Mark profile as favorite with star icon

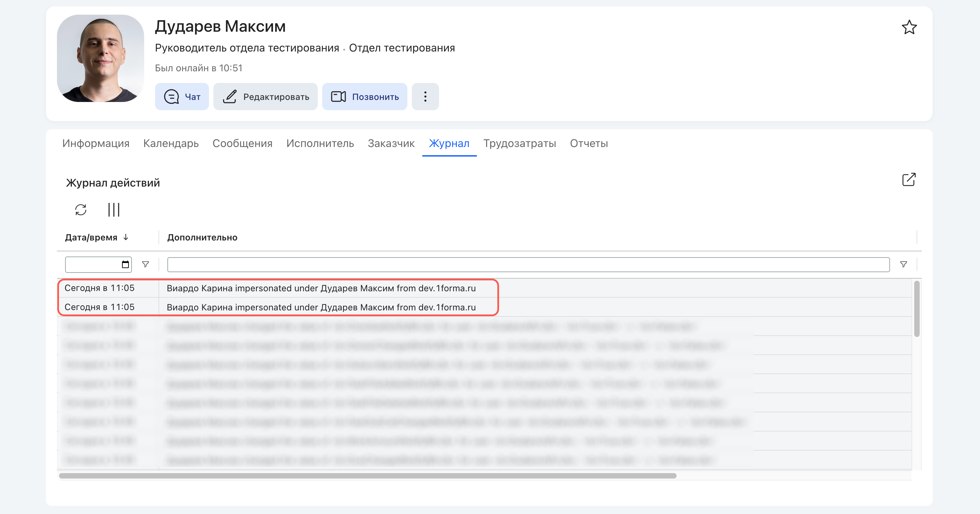click(x=909, y=27)
